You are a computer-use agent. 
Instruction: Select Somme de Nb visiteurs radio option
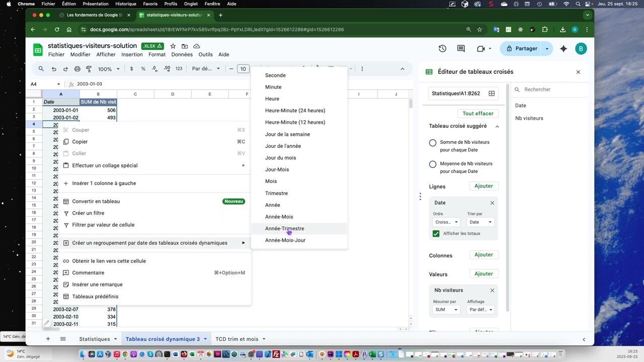coord(433,143)
